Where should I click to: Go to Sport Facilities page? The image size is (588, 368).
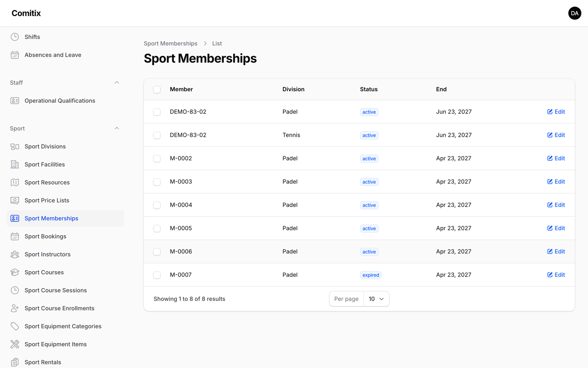(65, 164)
